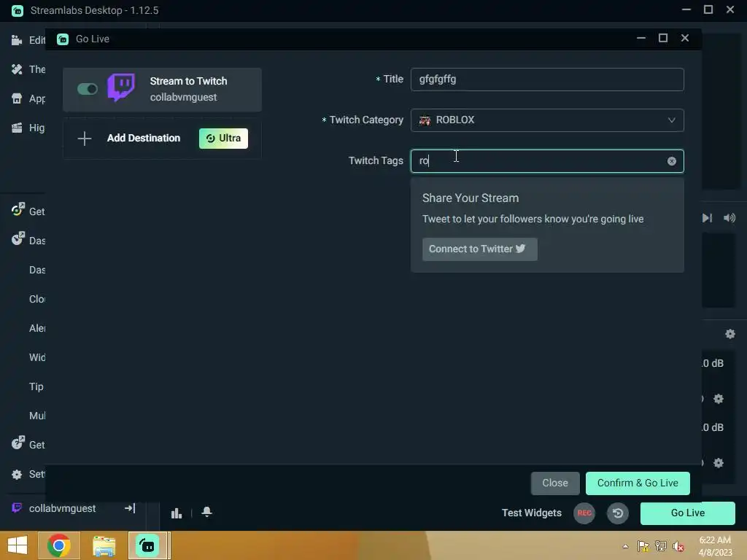Open the notifications bell icon
This screenshot has height=560, width=747.
click(206, 512)
